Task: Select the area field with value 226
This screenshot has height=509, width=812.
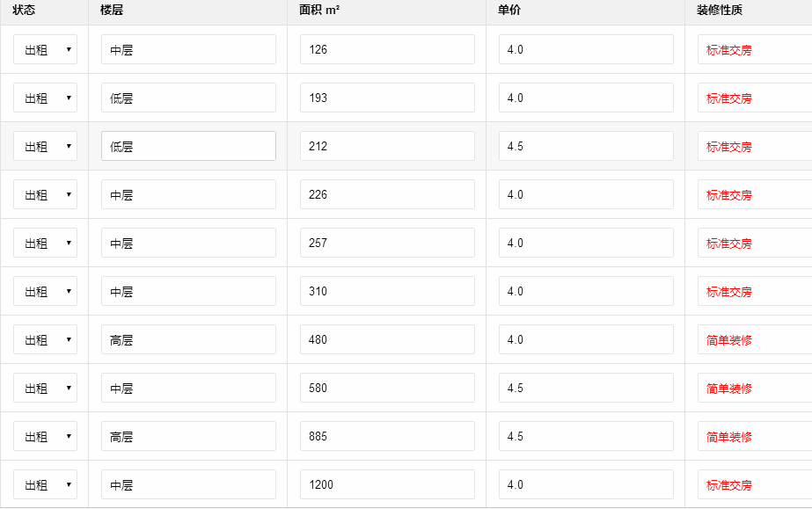Action: tap(387, 195)
